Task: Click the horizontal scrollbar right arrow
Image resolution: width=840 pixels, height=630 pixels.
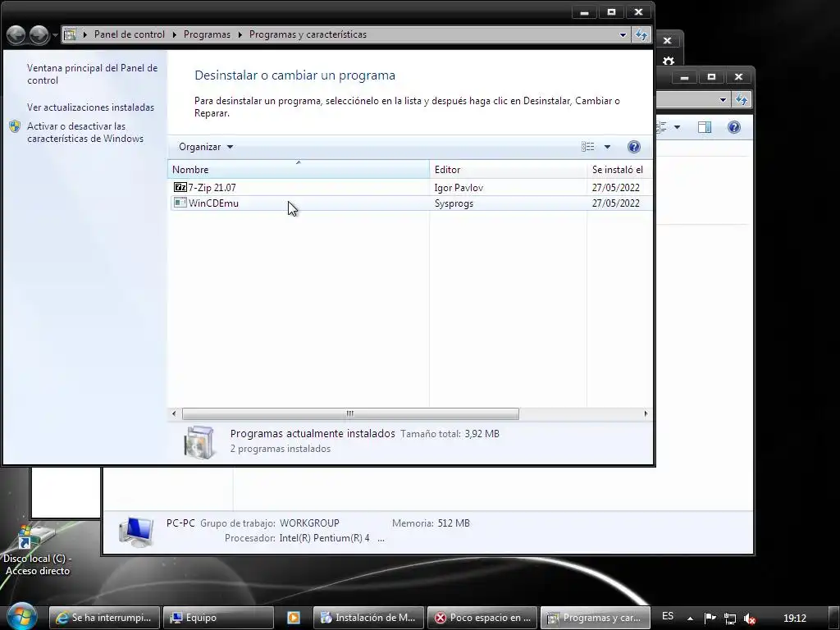Action: 646,413
